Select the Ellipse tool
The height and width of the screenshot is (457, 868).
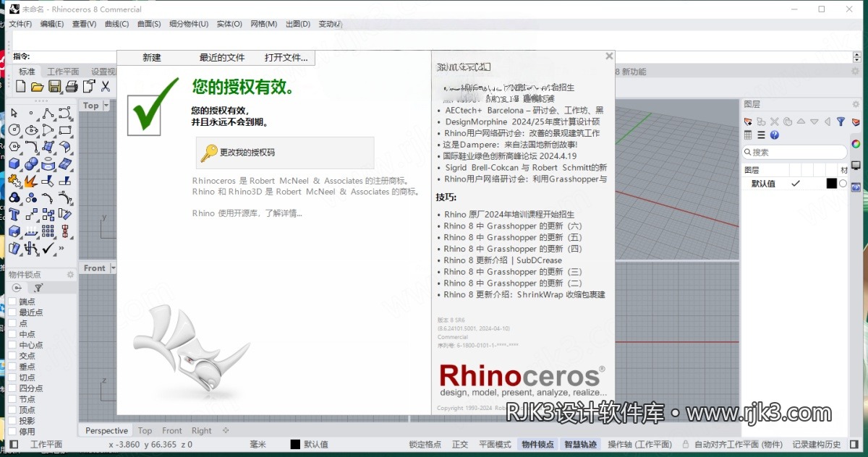point(31,129)
